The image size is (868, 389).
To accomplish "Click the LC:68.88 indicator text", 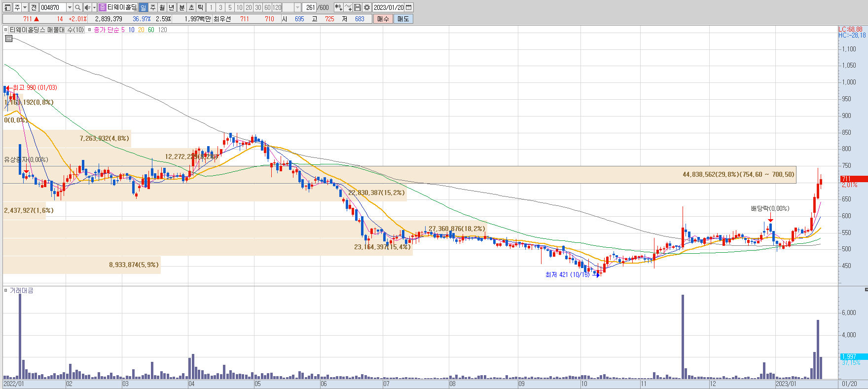I will [x=851, y=29].
